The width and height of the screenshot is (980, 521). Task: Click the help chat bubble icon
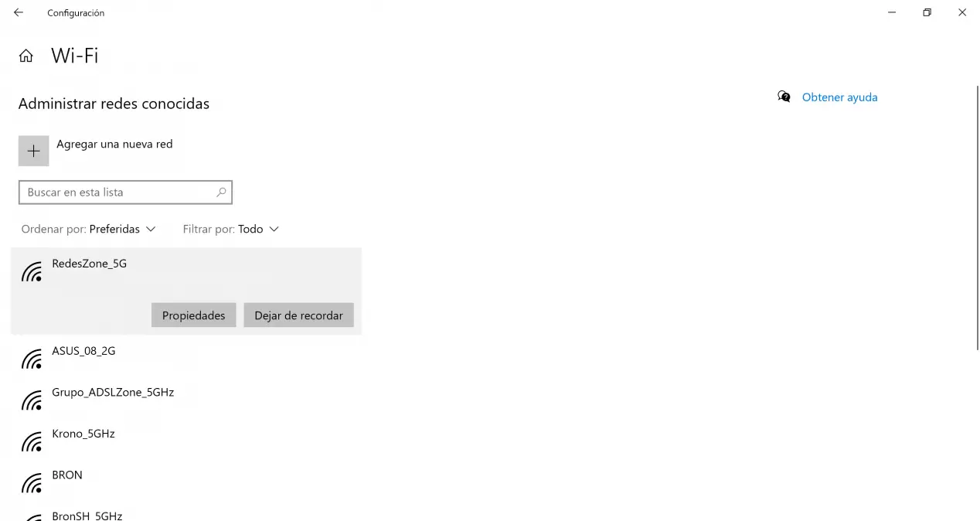(x=784, y=97)
